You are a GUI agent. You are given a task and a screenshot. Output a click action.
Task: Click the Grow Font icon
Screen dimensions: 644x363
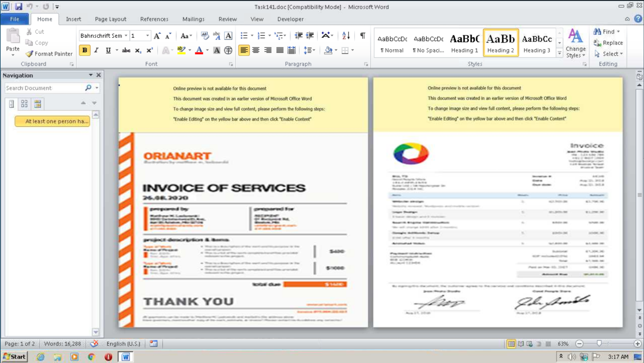coord(157,35)
